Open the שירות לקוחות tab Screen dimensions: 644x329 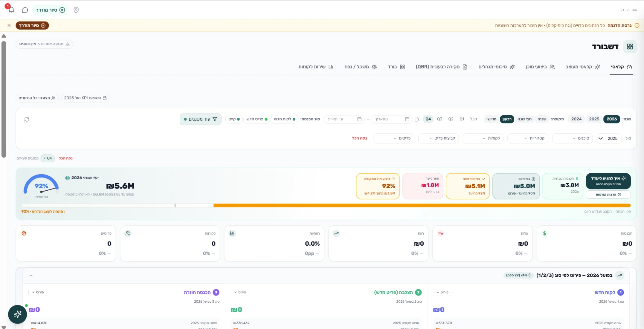pyautogui.click(x=316, y=67)
